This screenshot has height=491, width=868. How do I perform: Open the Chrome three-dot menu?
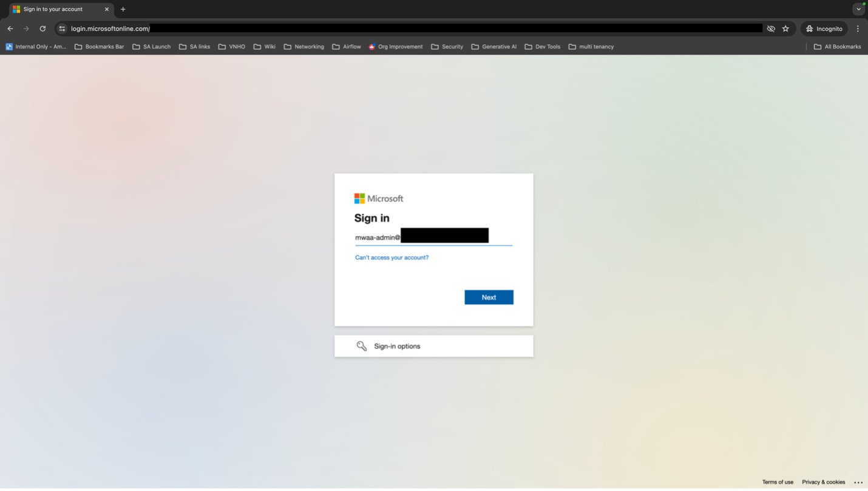858,29
